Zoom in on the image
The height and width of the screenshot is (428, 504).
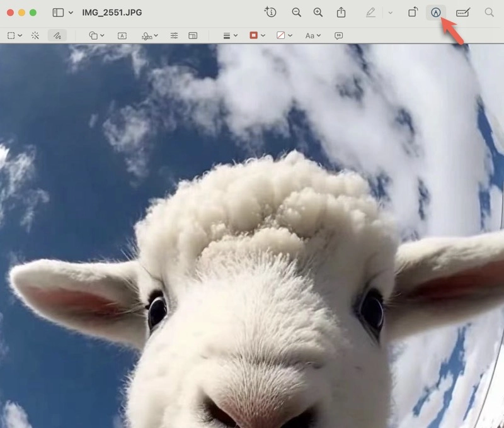[317, 12]
